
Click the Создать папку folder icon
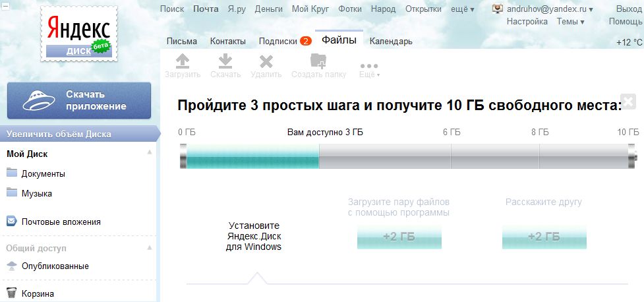click(318, 61)
